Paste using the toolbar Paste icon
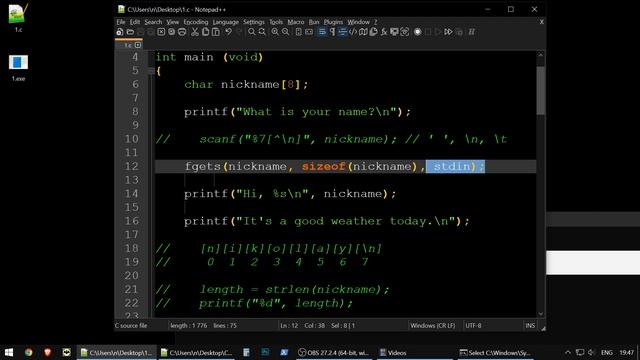 pyautogui.click(x=216, y=32)
